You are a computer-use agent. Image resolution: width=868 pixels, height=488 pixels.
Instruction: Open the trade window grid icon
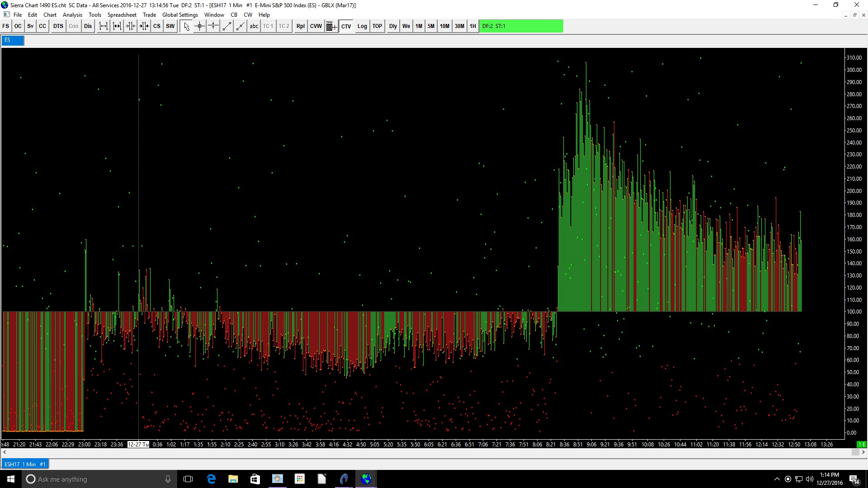tap(331, 26)
